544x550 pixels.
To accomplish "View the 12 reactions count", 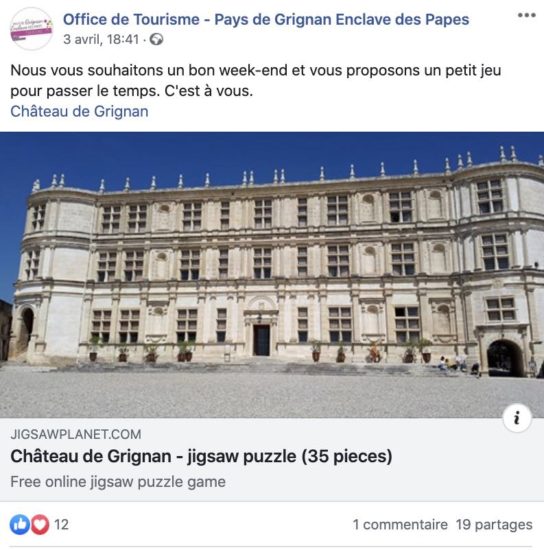I will 61,525.
